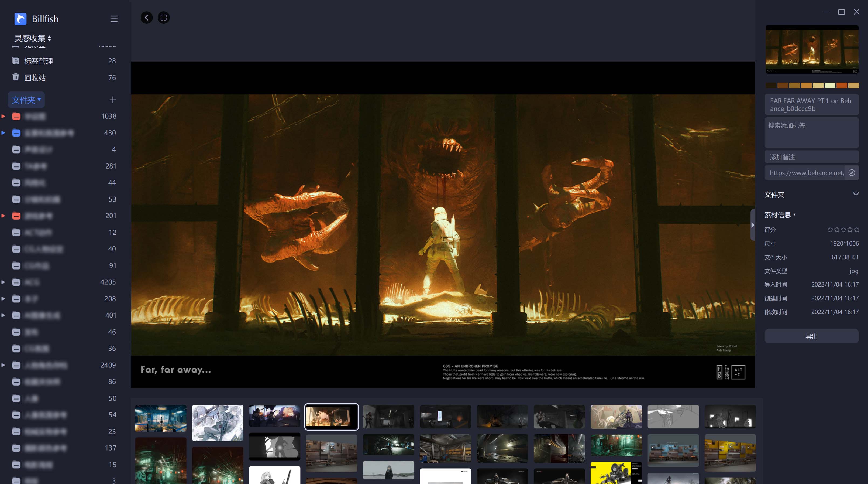This screenshot has width=868, height=484.
Task: Expand the folder with 2409 items
Action: [3, 365]
